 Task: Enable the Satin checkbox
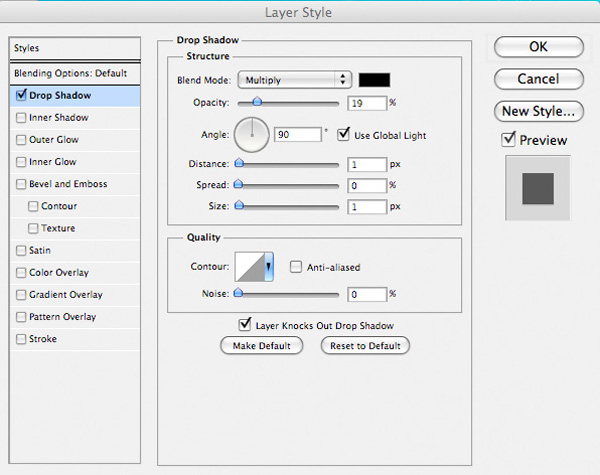tap(21, 251)
